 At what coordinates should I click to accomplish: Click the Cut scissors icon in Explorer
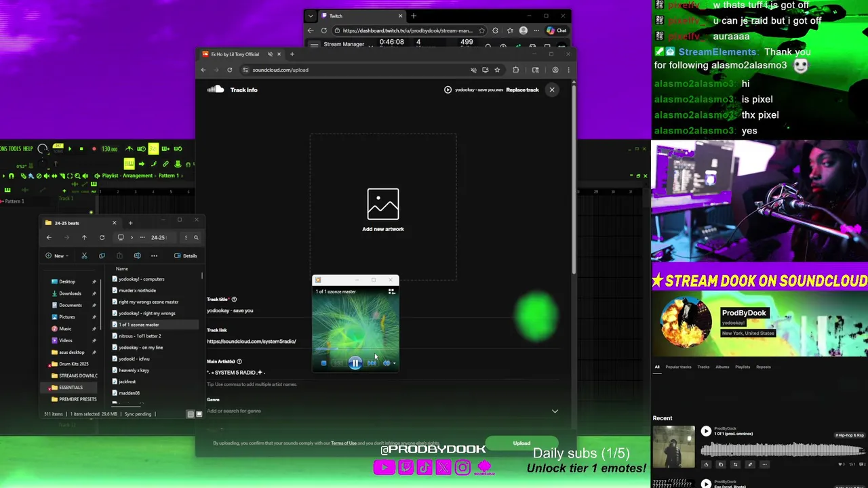[84, 256]
